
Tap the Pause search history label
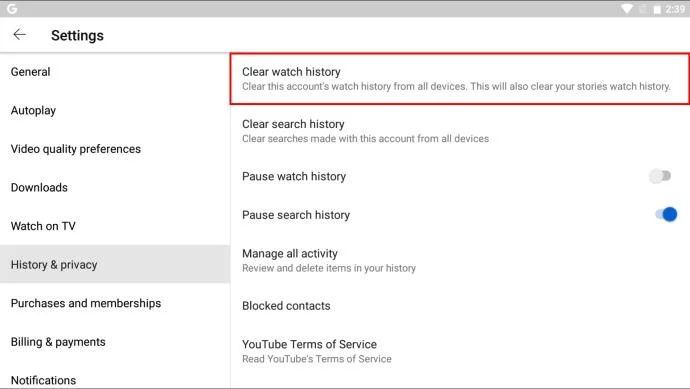coord(296,215)
